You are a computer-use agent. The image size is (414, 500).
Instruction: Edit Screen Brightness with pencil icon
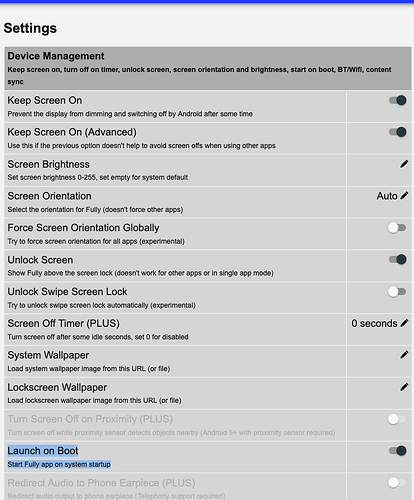click(404, 164)
